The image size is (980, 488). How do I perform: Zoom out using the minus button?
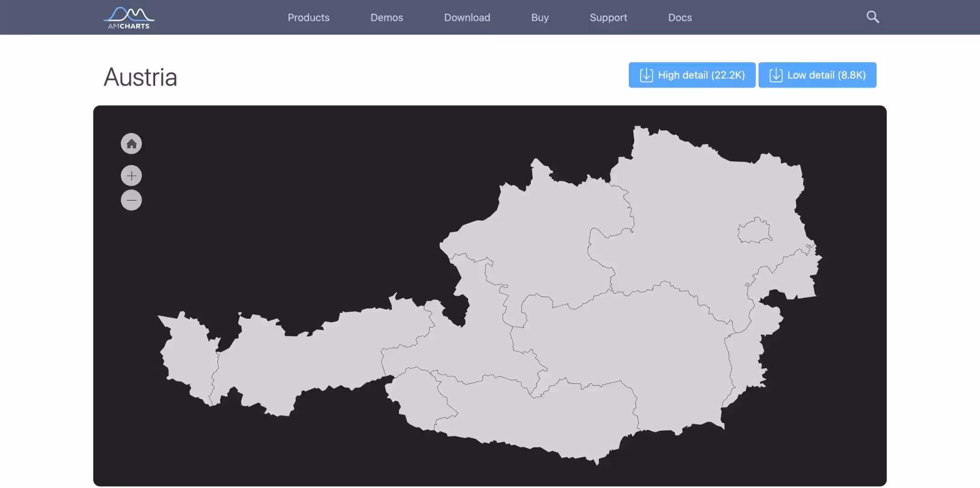pyautogui.click(x=131, y=200)
